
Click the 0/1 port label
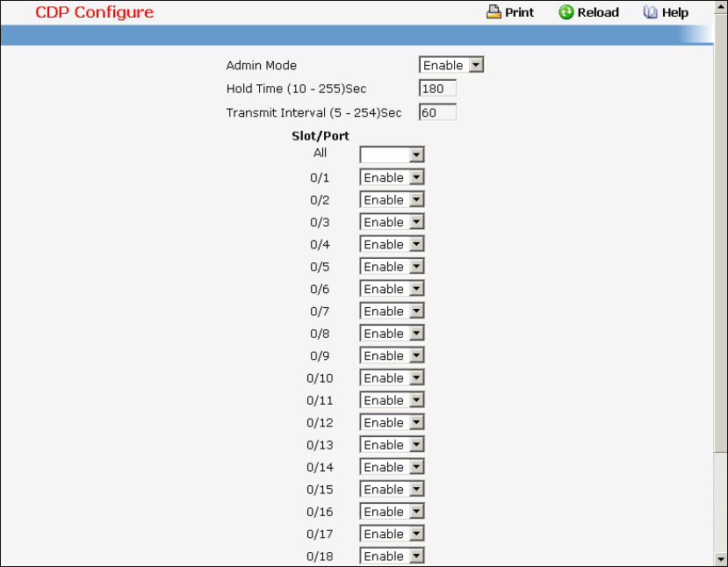[320, 177]
